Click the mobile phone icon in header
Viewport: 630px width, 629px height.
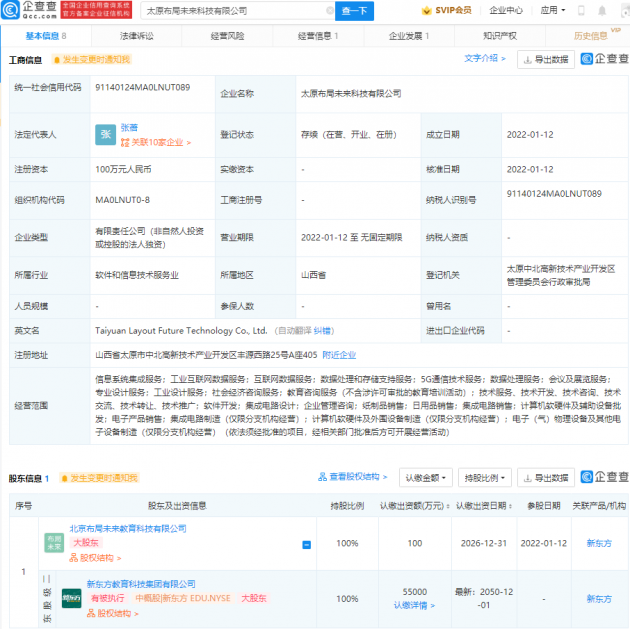[581, 11]
